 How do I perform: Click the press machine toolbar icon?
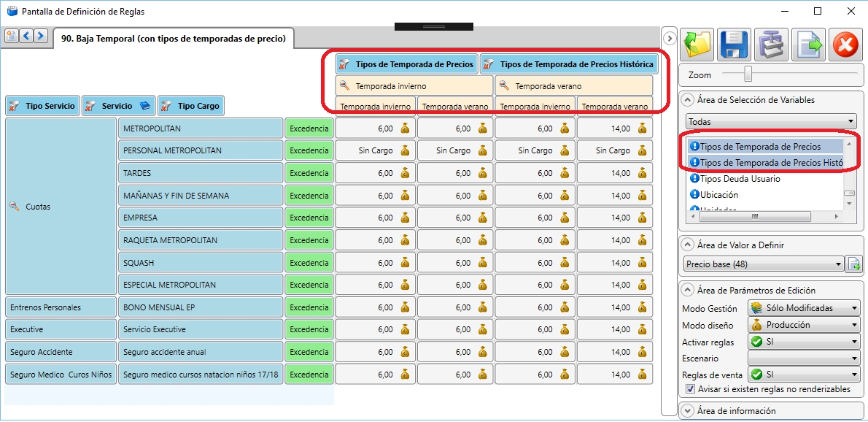771,45
